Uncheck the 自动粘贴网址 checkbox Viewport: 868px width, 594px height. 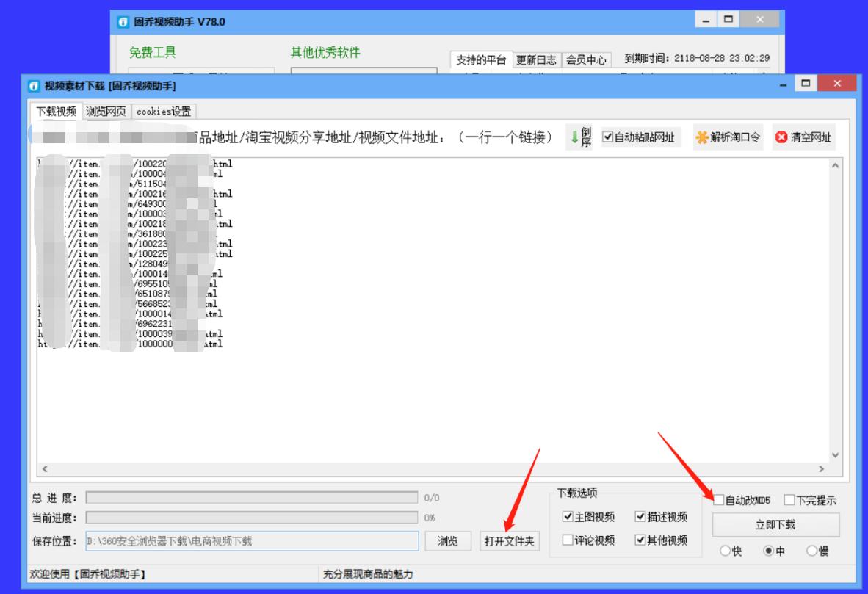(608, 137)
